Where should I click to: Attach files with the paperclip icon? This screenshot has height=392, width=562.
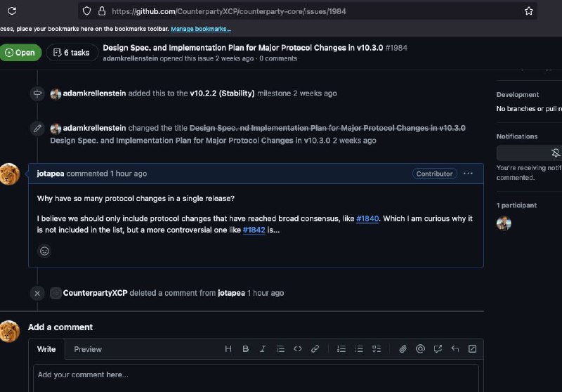pyautogui.click(x=403, y=348)
